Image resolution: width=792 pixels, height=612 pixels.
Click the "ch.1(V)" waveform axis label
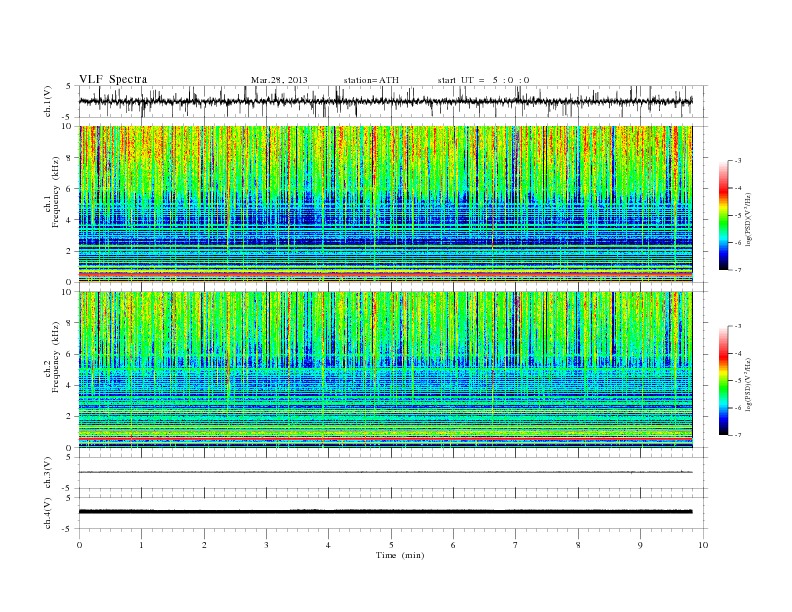point(48,101)
